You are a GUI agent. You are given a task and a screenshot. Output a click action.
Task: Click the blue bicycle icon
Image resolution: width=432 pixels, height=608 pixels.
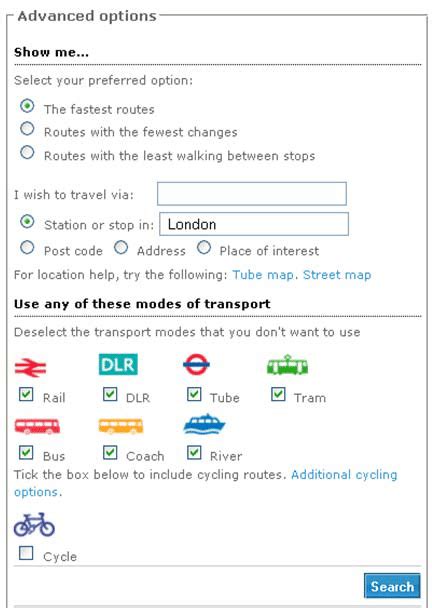(34, 525)
